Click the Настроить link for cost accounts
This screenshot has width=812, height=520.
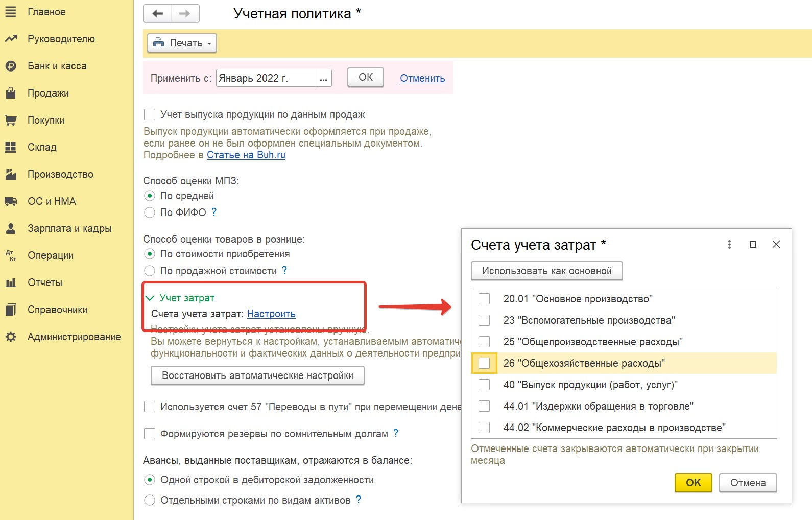pyautogui.click(x=271, y=314)
